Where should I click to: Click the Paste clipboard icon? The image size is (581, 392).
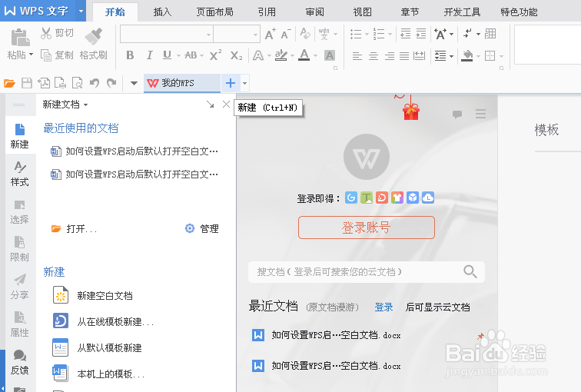click(x=20, y=38)
